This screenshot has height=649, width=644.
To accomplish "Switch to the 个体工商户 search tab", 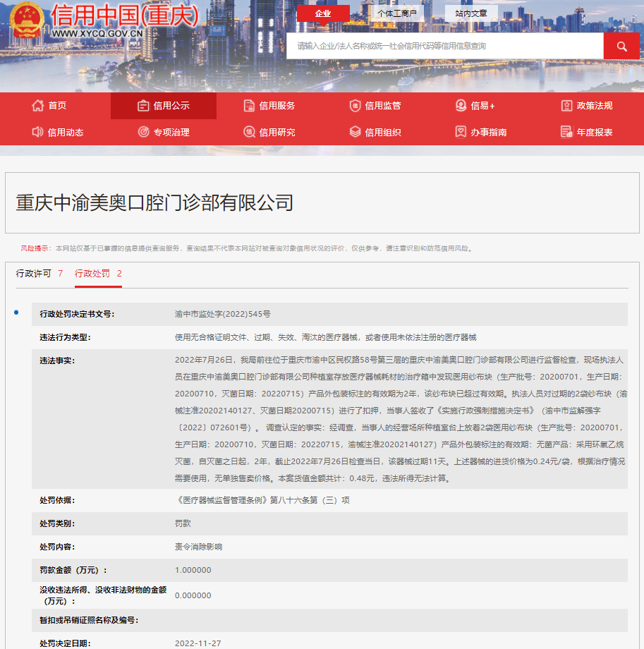I will click(396, 13).
